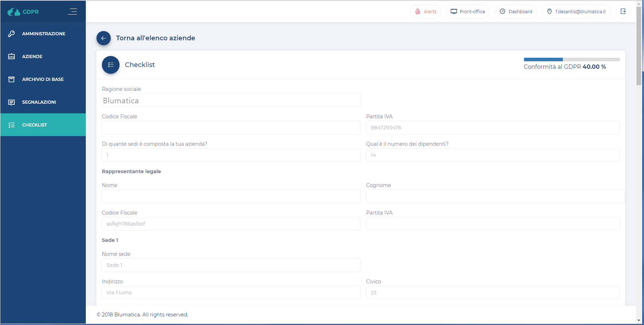Click the GDPR conformity progress bar
Image resolution: width=644 pixels, height=325 pixels.
point(571,60)
